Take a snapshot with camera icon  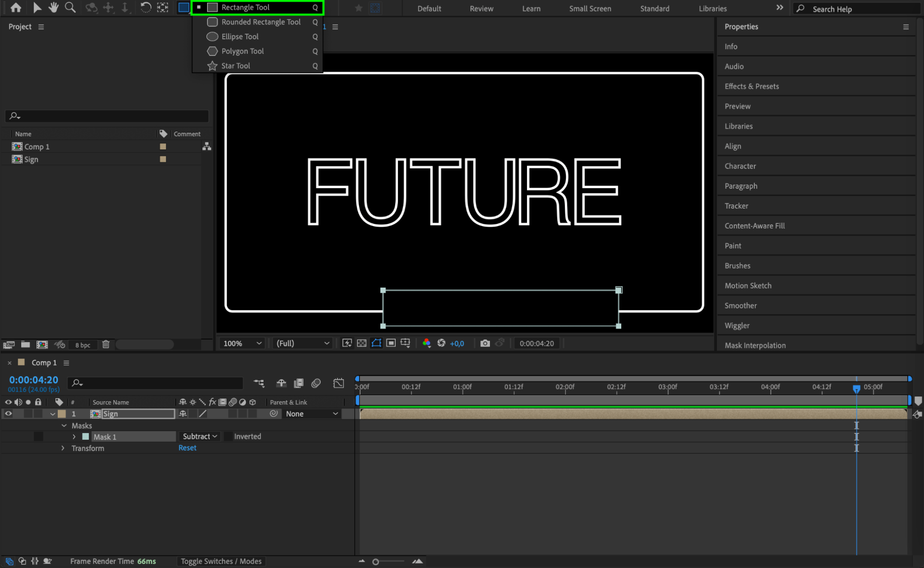point(485,343)
